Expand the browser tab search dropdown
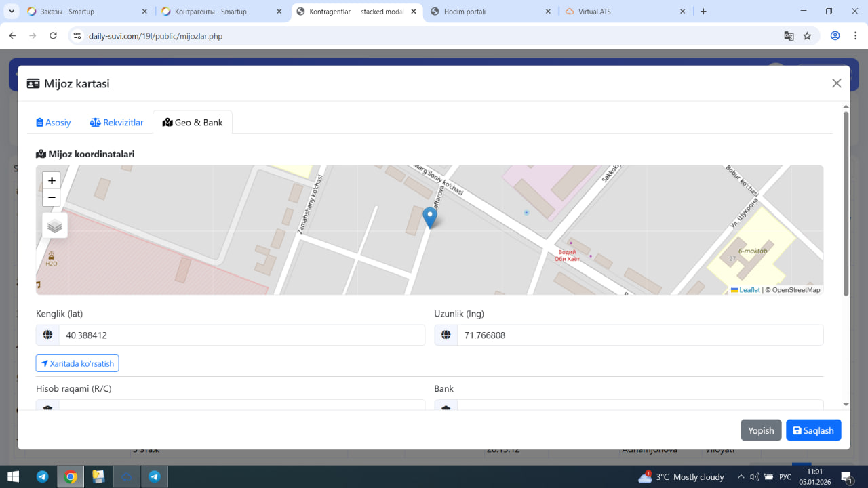Image resolution: width=868 pixels, height=488 pixels. click(12, 12)
